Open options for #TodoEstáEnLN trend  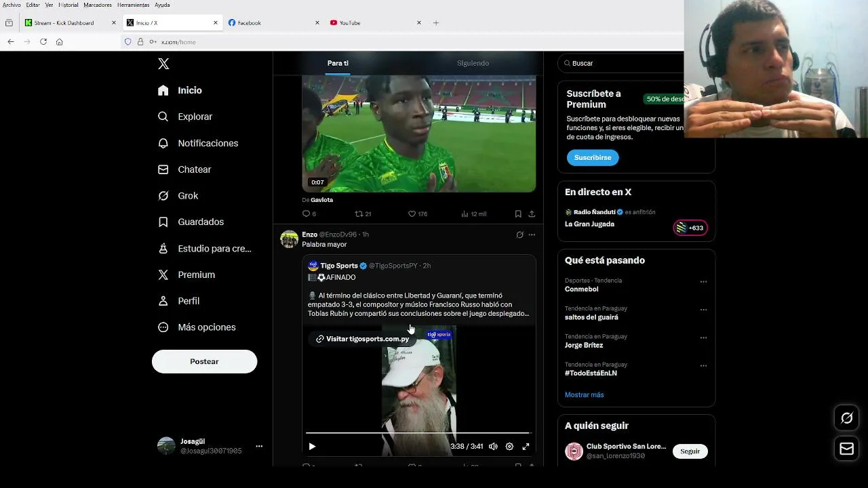[x=703, y=366]
